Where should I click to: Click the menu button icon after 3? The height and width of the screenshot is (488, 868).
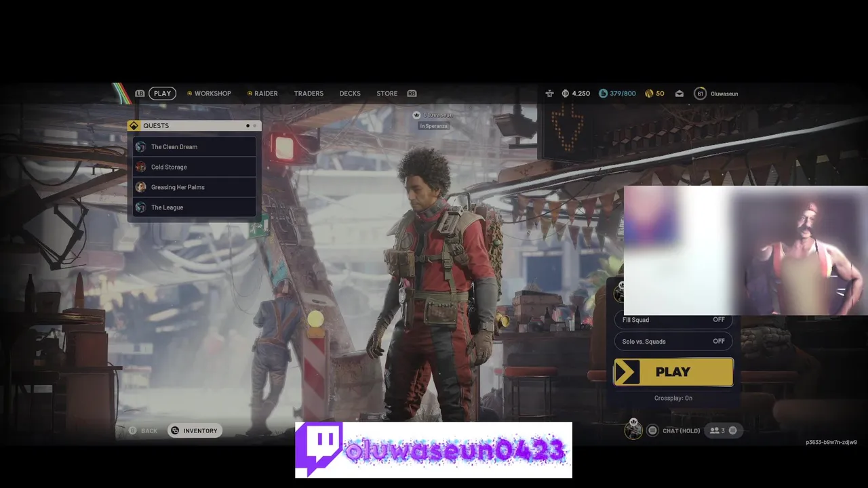(732, 430)
